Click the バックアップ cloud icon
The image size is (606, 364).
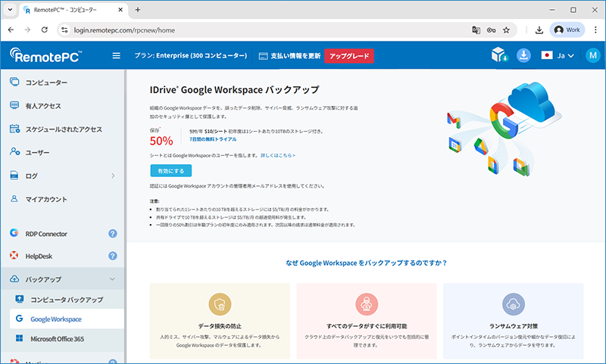pyautogui.click(x=14, y=278)
